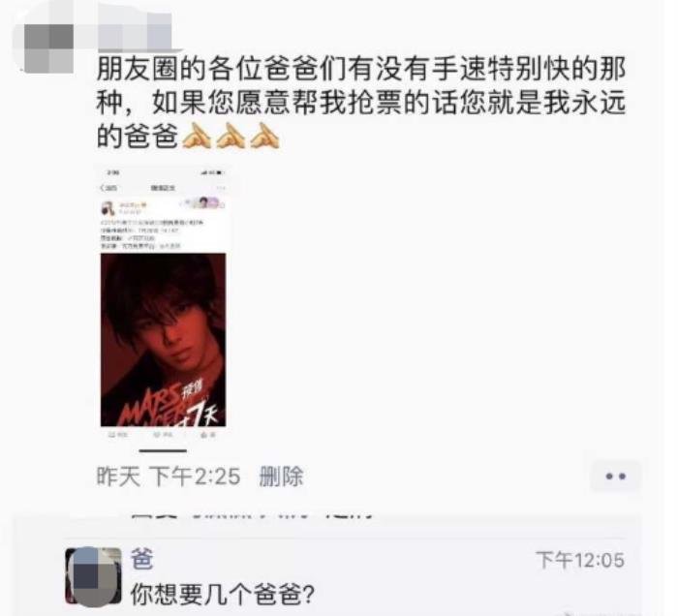Viewport: 678px width, 616px height.
Task: Click the repost icon below the concert poster
Action: 117,435
